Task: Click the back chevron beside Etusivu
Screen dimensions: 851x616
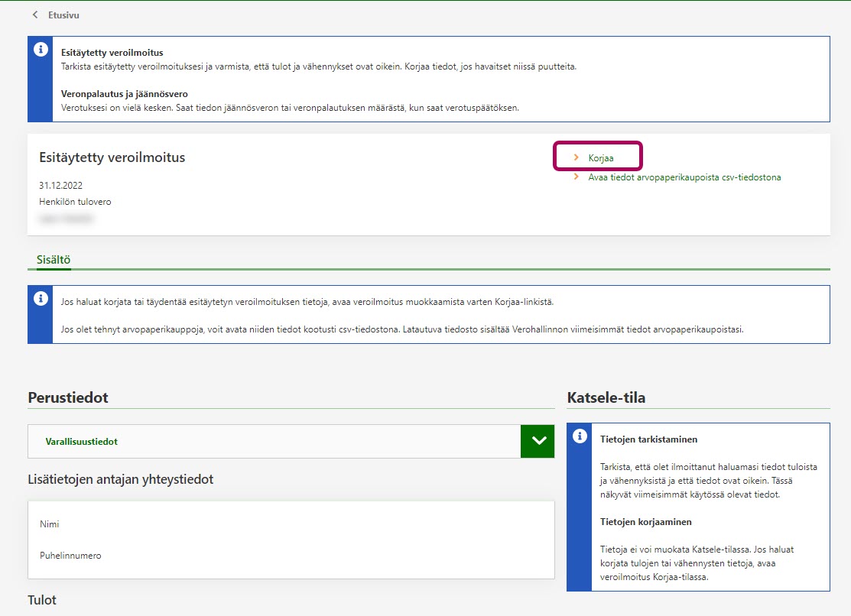Action: [x=35, y=15]
